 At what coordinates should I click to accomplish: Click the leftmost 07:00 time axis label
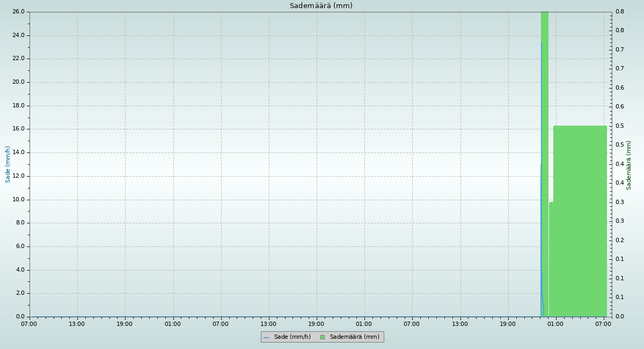pyautogui.click(x=29, y=324)
